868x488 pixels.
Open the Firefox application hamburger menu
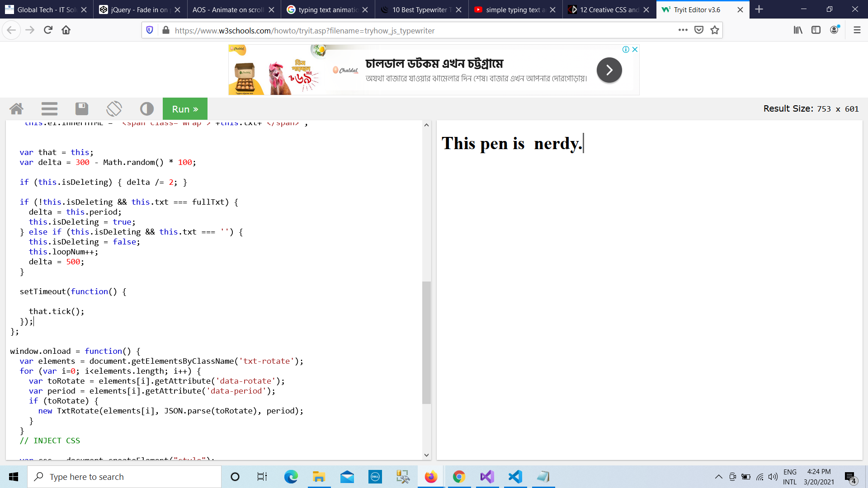pyautogui.click(x=857, y=30)
